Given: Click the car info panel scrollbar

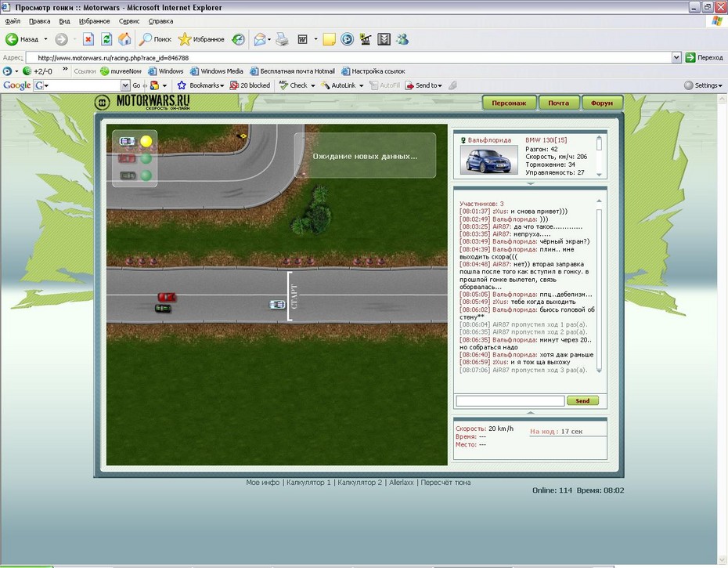Looking at the screenshot, I should click(x=599, y=156).
